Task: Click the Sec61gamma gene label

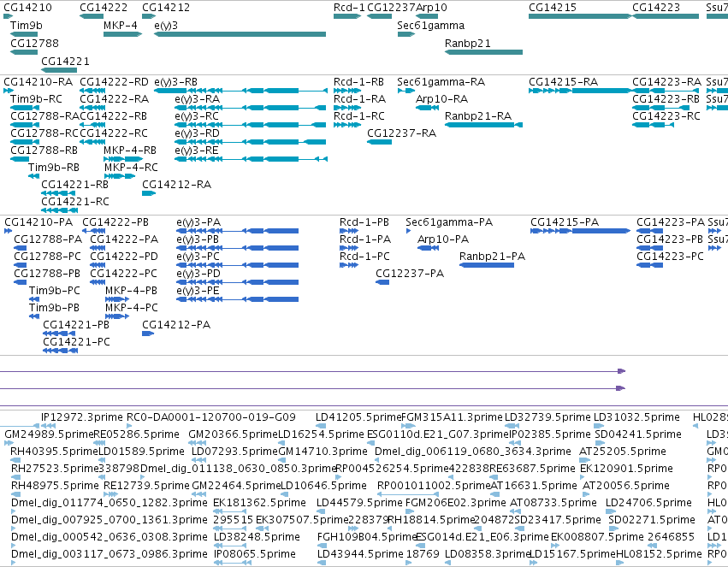Action: click(430, 26)
